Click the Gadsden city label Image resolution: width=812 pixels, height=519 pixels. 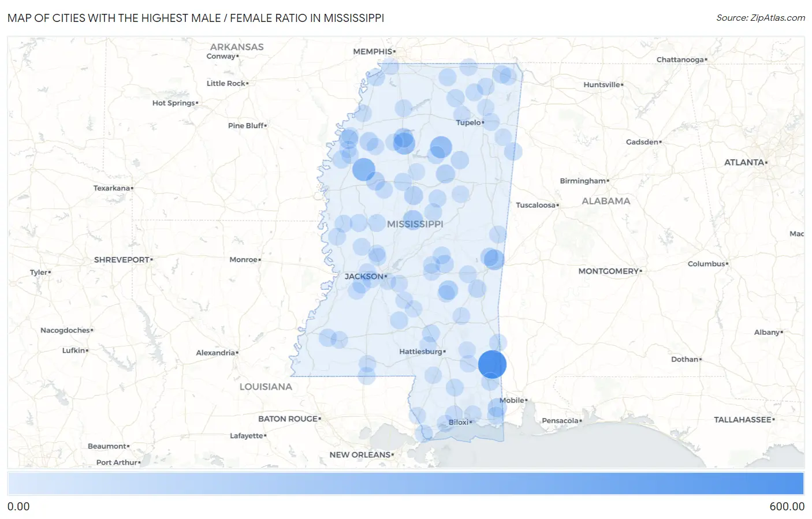642,142
